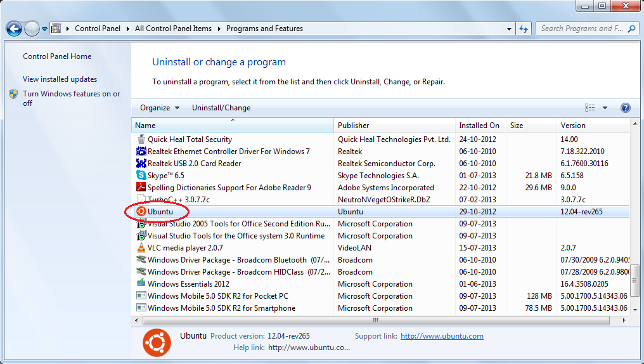The height and width of the screenshot is (364, 644).
Task: Click the vertical scrollbar up arrow
Action: click(635, 123)
